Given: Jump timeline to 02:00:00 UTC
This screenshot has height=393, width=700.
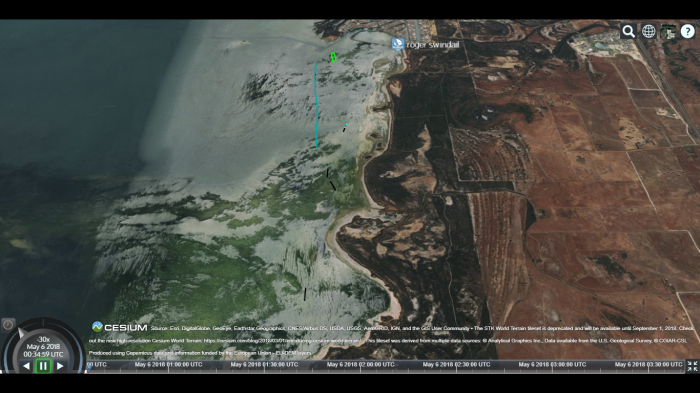Looking at the screenshot, I should point(361,364).
